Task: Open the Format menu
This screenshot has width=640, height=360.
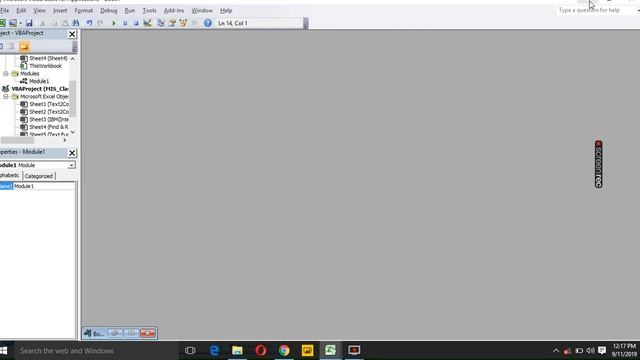Action: click(84, 11)
